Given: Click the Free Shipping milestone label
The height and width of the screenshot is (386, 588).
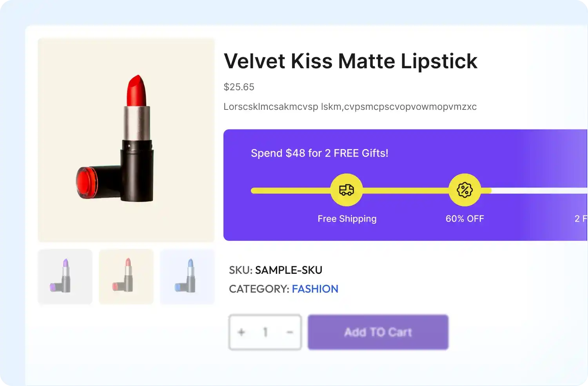Looking at the screenshot, I should click(347, 219).
